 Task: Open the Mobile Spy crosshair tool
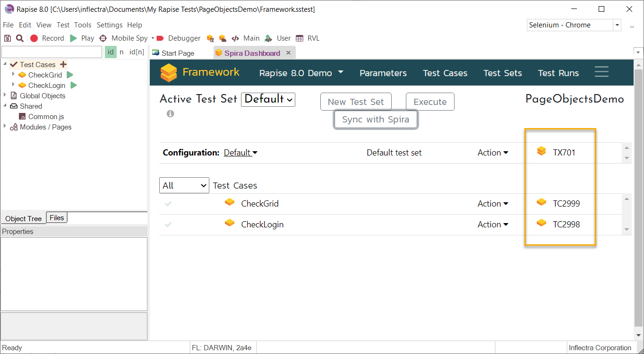(x=103, y=38)
